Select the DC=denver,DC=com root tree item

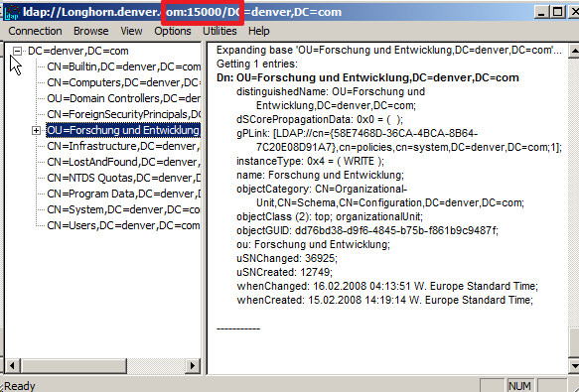tap(78, 51)
